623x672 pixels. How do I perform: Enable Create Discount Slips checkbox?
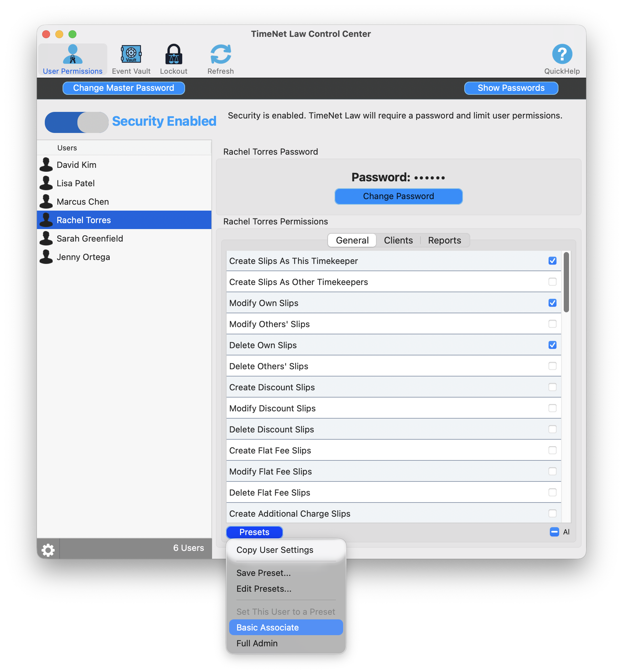pos(552,387)
